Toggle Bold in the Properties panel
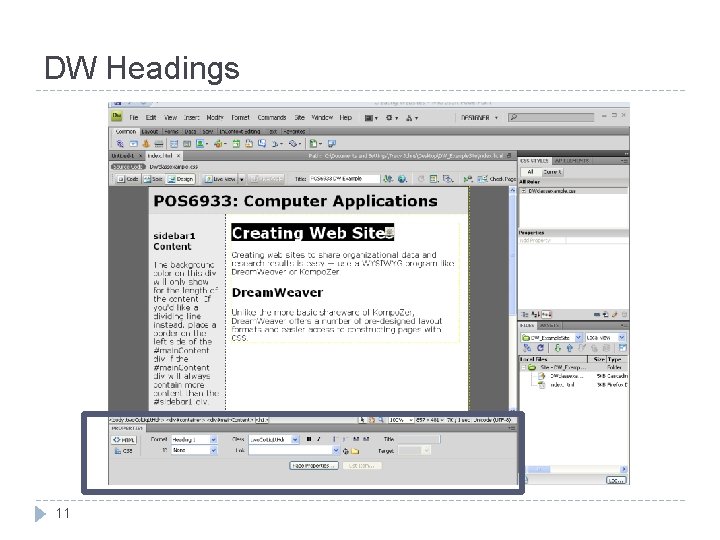 pos(309,439)
